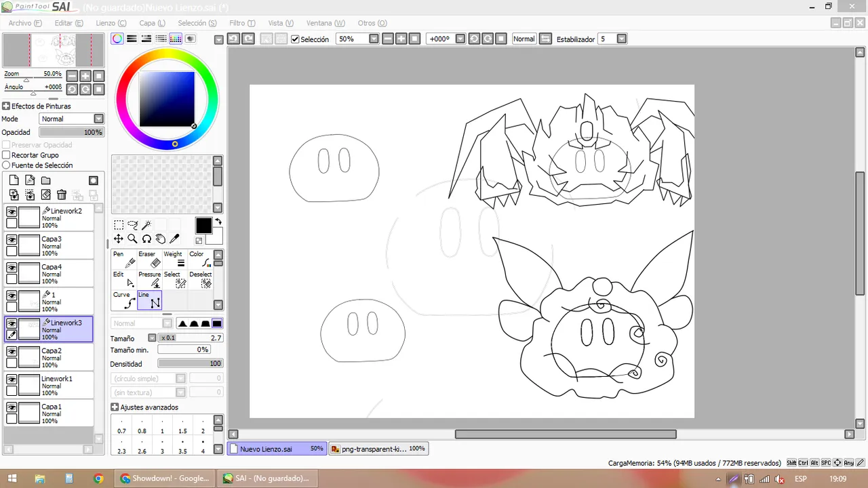The image size is (868, 488).
Task: Select the Rotate view tool
Action: [146, 239]
